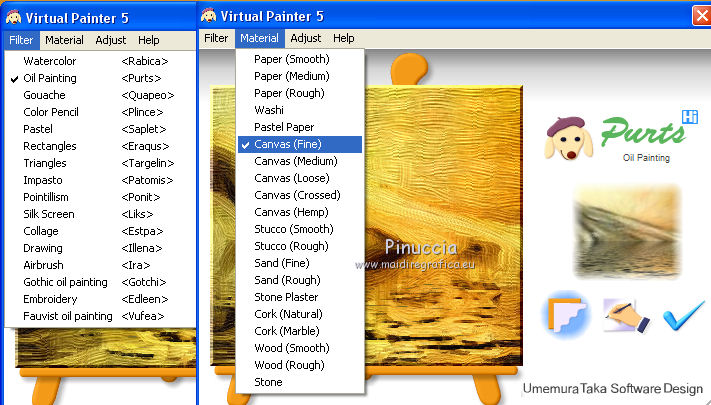Image resolution: width=711 pixels, height=405 pixels.
Task: Open Filter menu in left window
Action: (21, 40)
